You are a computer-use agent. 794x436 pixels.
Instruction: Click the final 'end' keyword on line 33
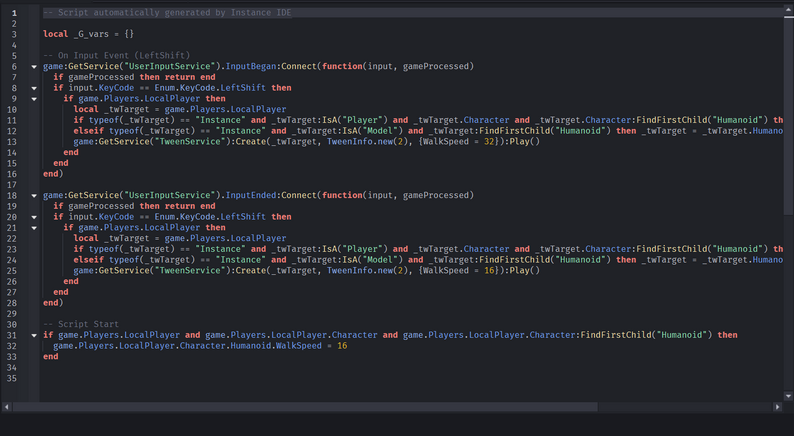51,356
